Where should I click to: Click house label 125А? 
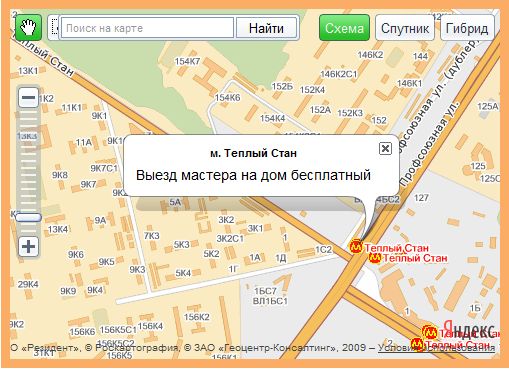point(488,106)
